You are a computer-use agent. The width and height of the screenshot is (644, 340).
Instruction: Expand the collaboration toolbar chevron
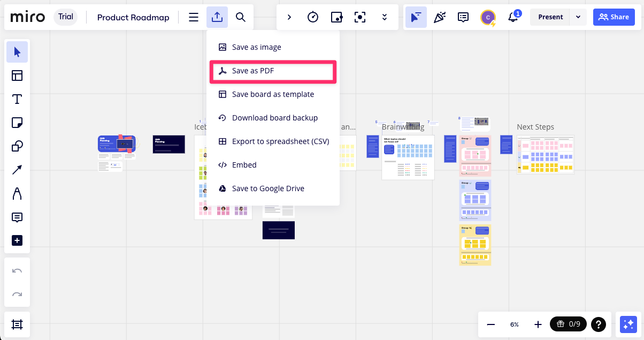[289, 17]
